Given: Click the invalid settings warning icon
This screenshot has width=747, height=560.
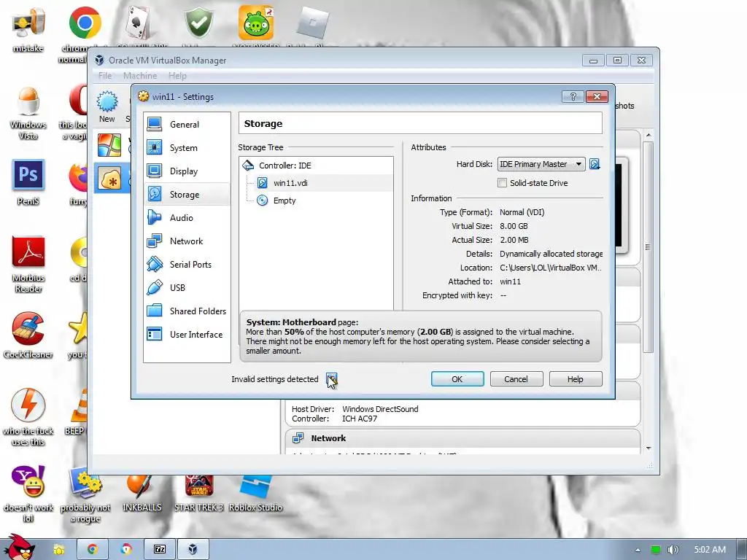Looking at the screenshot, I should pos(332,379).
